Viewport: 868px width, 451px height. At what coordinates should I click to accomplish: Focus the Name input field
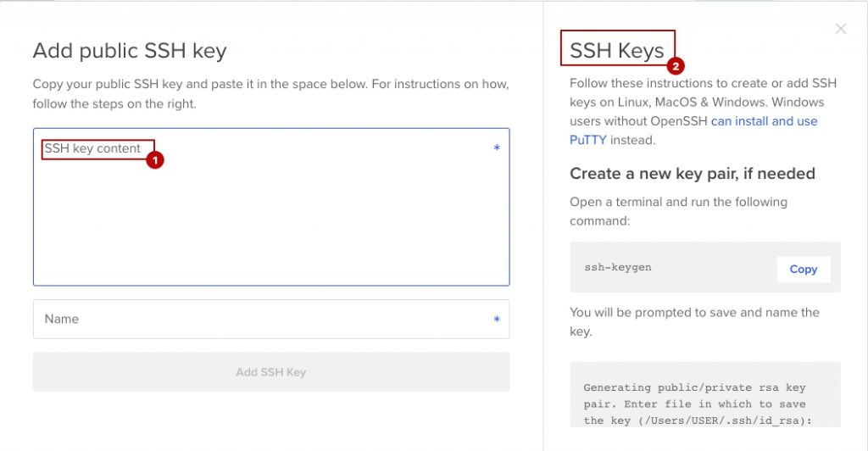[x=271, y=320]
